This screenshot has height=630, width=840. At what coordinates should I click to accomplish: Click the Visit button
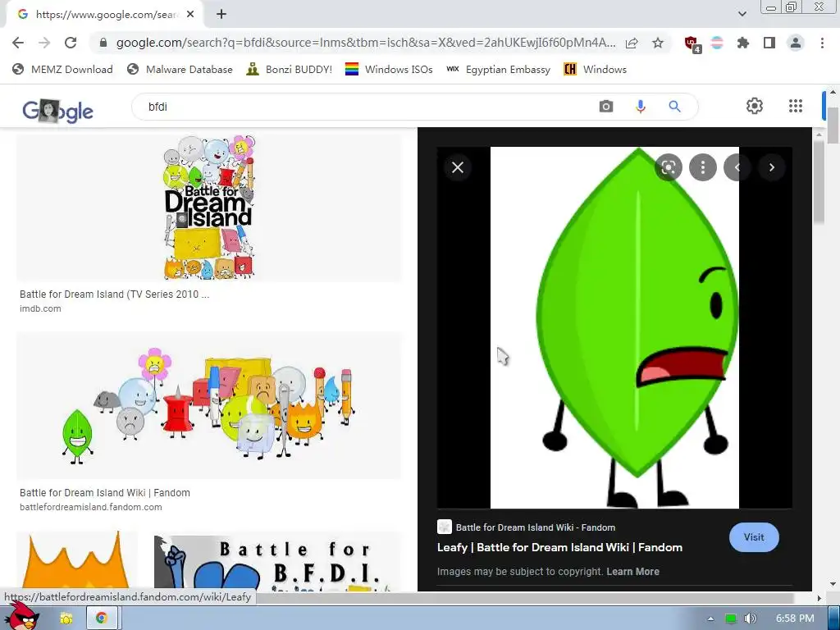754,536
